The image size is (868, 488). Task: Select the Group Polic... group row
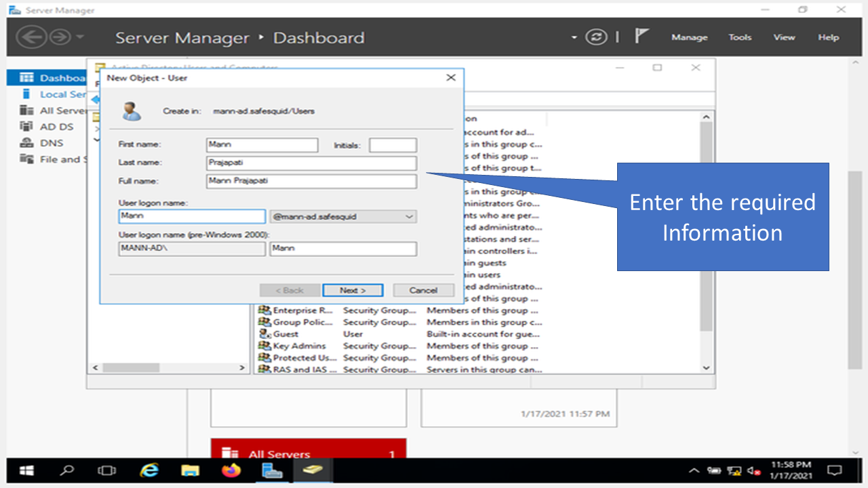[400, 323]
